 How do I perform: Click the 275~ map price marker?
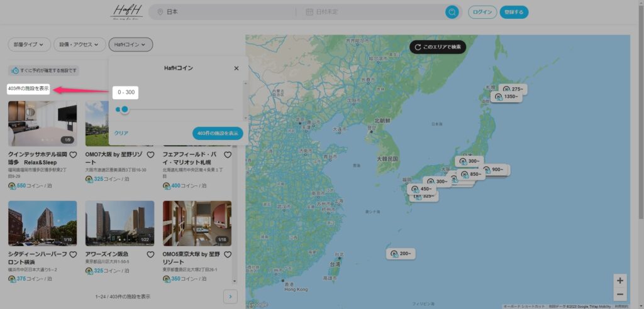pyautogui.click(x=513, y=89)
